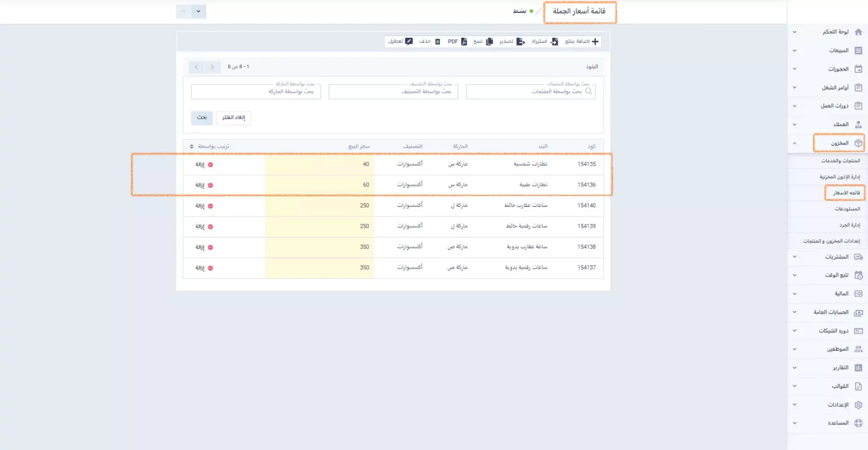Select المستودعات in the inventory submenu
Image resolution: width=868 pixels, height=450 pixels.
tap(847, 209)
